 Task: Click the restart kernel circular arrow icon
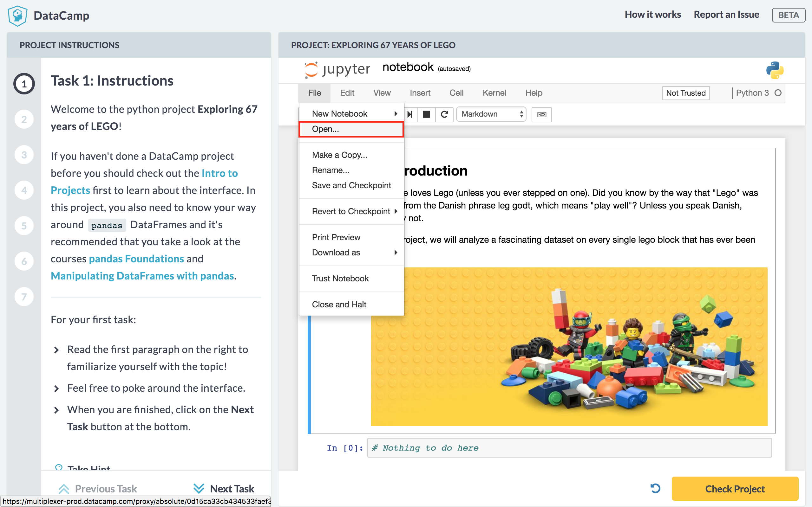(444, 114)
